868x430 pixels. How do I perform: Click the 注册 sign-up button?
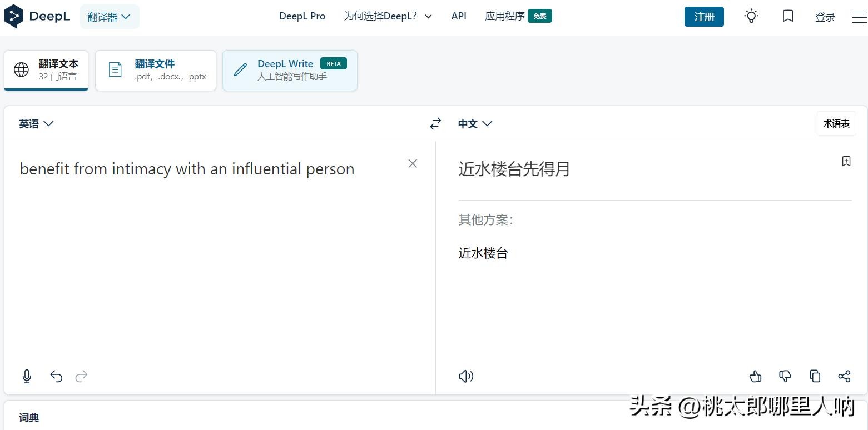[704, 17]
